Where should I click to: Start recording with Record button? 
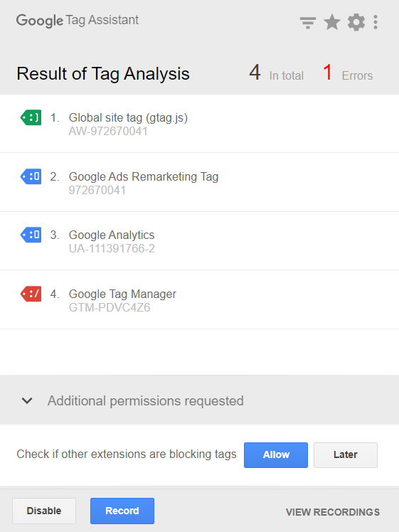point(122,511)
